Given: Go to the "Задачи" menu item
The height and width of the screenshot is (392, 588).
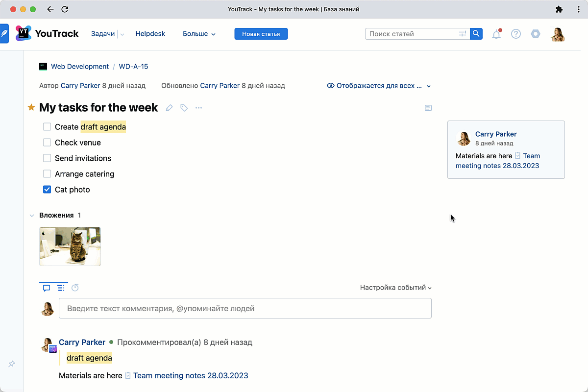Looking at the screenshot, I should 103,34.
